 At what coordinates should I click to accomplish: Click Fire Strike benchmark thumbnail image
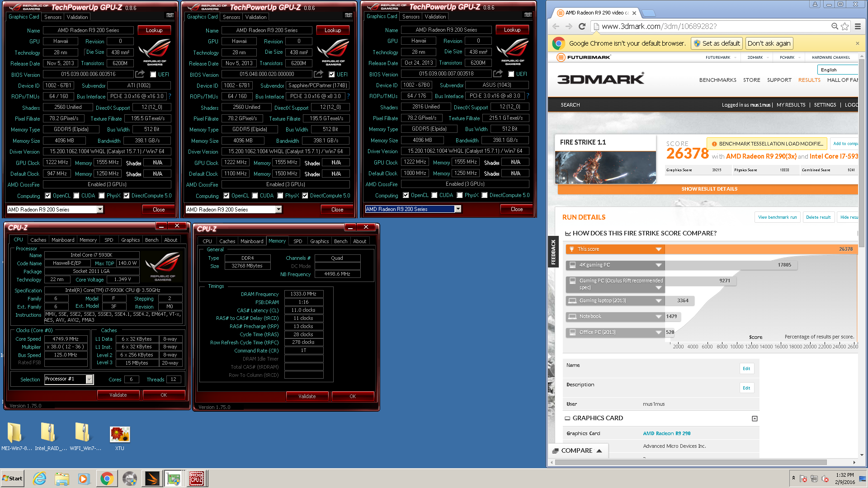click(x=605, y=167)
